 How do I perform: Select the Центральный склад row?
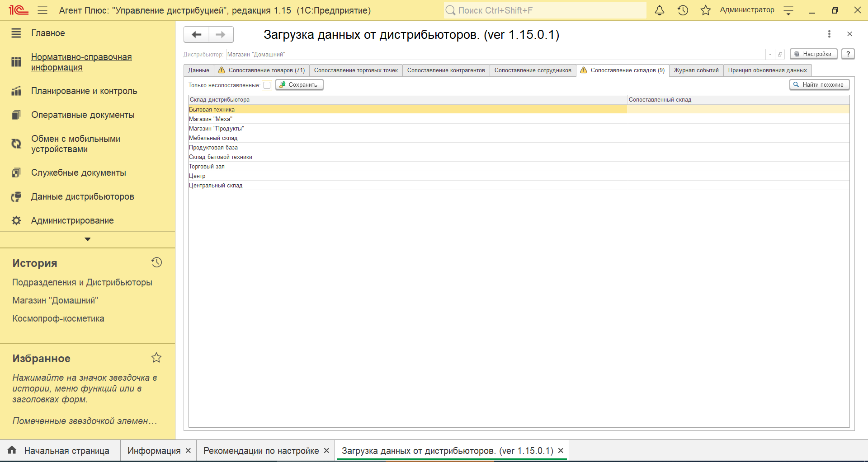[x=519, y=186]
